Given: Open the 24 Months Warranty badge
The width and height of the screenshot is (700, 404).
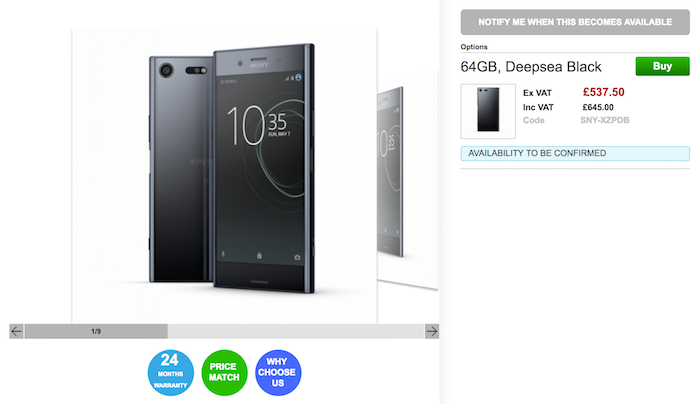Looking at the screenshot, I should click(x=171, y=373).
